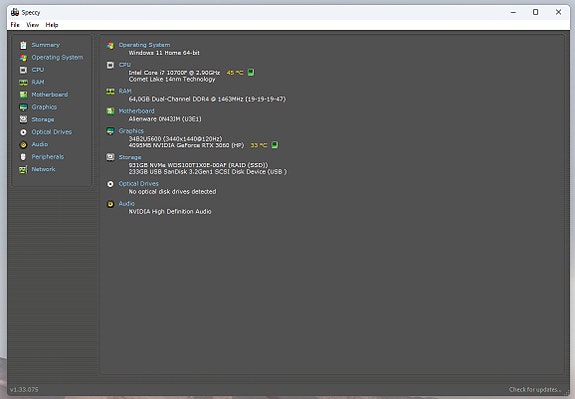Go to Operating System label in sidebar
575x399 pixels.
point(57,57)
